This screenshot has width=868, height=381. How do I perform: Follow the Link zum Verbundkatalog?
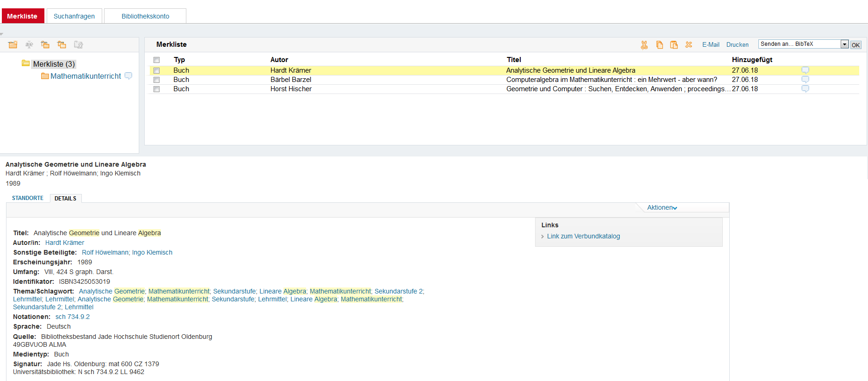click(583, 237)
